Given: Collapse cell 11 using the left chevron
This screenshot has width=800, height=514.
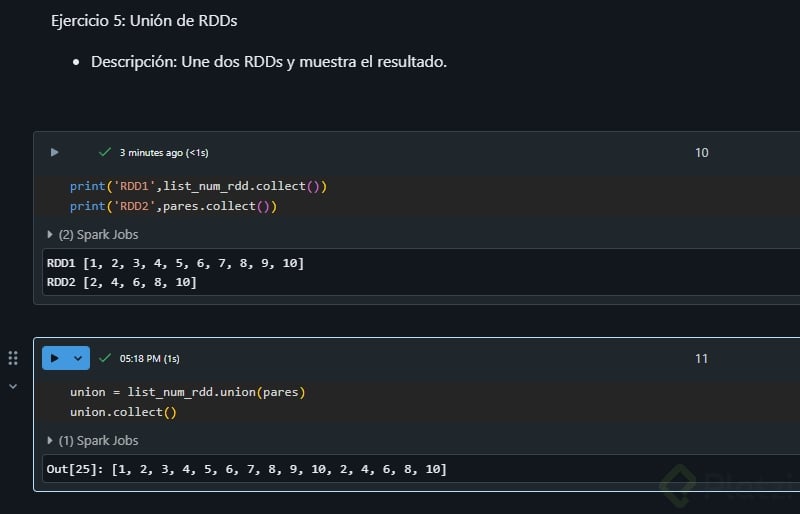Looking at the screenshot, I should [x=13, y=386].
